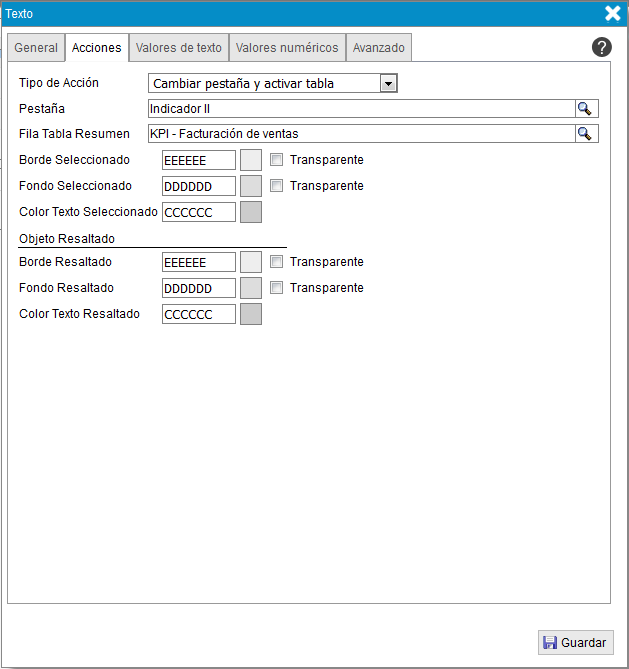Image resolution: width=629 pixels, height=669 pixels.
Task: Open Color Texto Resaltado color swatch
Action: click(251, 314)
